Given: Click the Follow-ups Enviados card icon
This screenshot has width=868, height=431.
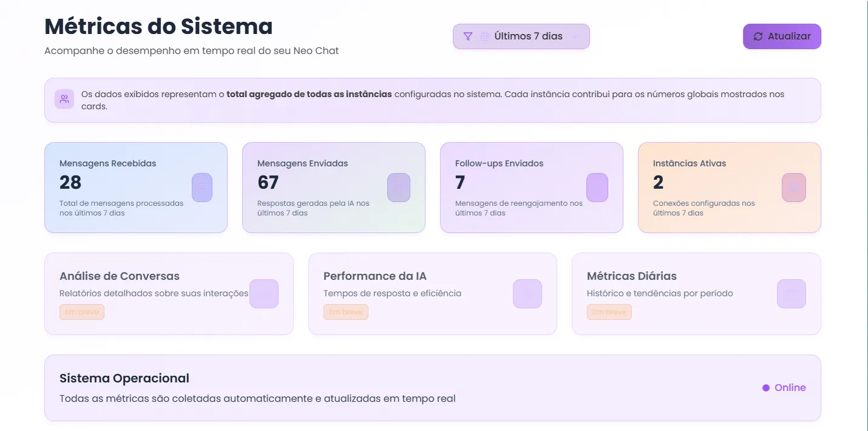Looking at the screenshot, I should (x=597, y=188).
